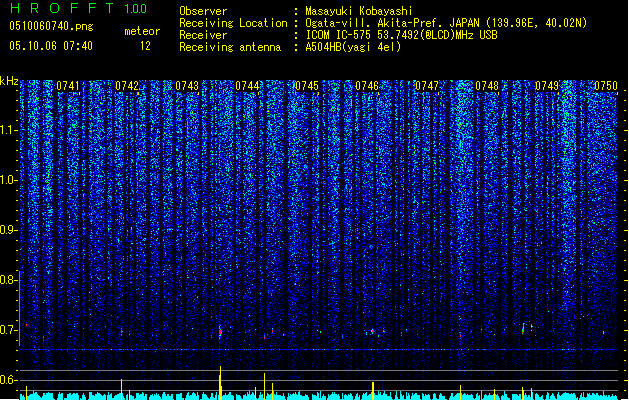This screenshot has height=400, width=629.
Task: Click observer name Masayuki Kobayashi
Action: [x=359, y=11]
